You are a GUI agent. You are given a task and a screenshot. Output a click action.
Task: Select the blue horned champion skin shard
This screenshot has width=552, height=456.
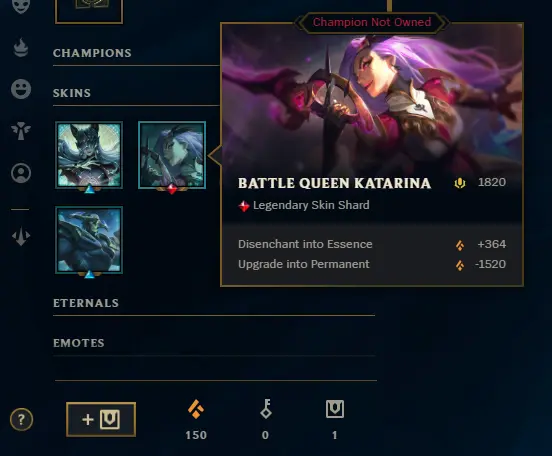[x=89, y=240]
